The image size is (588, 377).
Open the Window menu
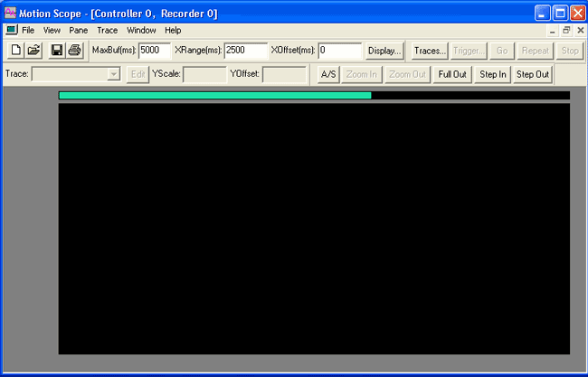141,31
